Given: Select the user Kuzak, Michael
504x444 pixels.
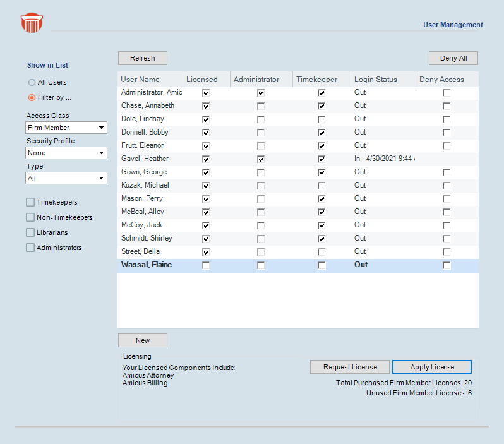Looking at the screenshot, I should pos(145,185).
